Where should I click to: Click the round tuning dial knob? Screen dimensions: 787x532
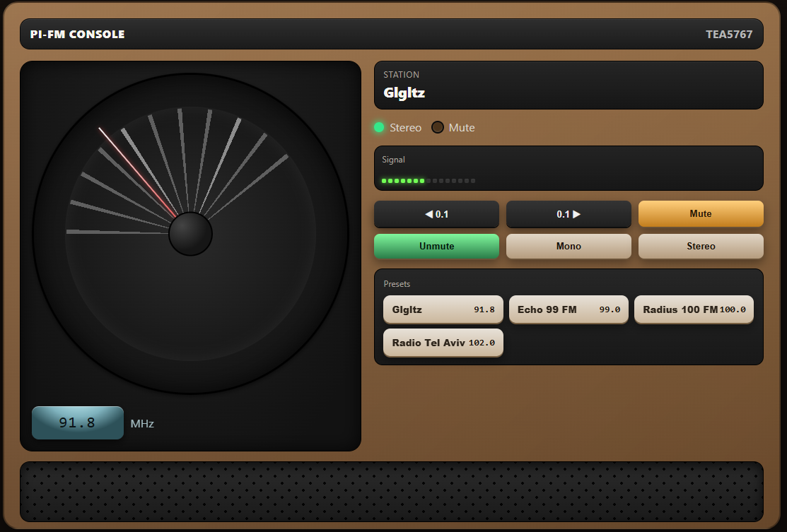tap(191, 234)
